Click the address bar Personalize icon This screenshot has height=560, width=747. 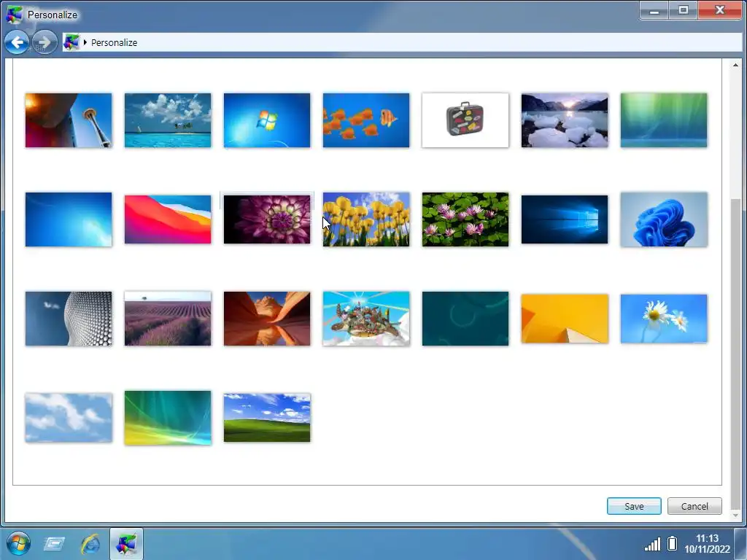pos(71,42)
